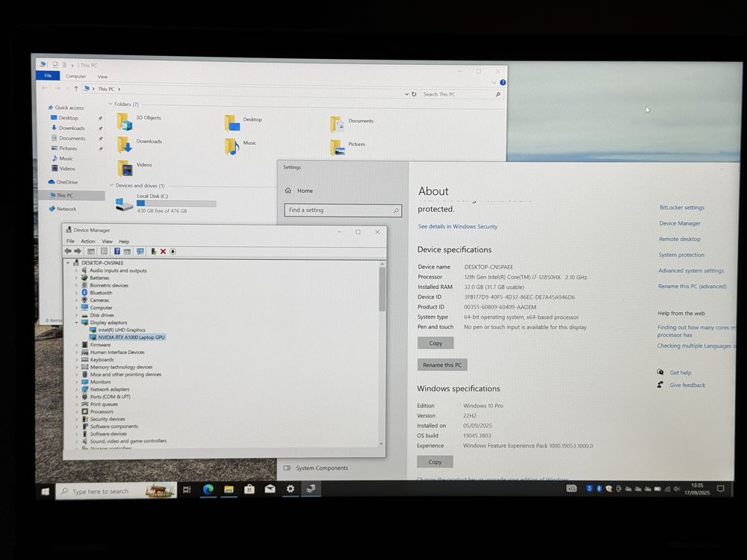Click Find a setting search field

click(x=343, y=210)
